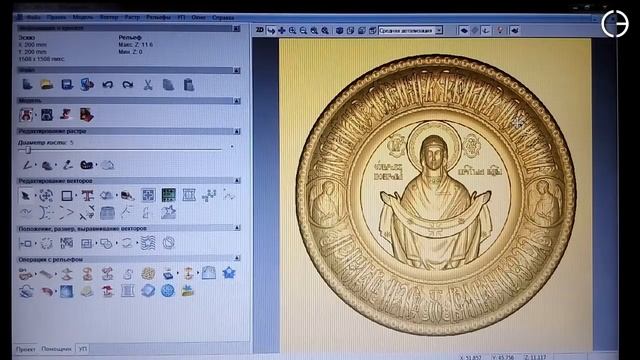Screen dimensions: 640x360
Task: Open the Файл menu
Action: (33, 18)
